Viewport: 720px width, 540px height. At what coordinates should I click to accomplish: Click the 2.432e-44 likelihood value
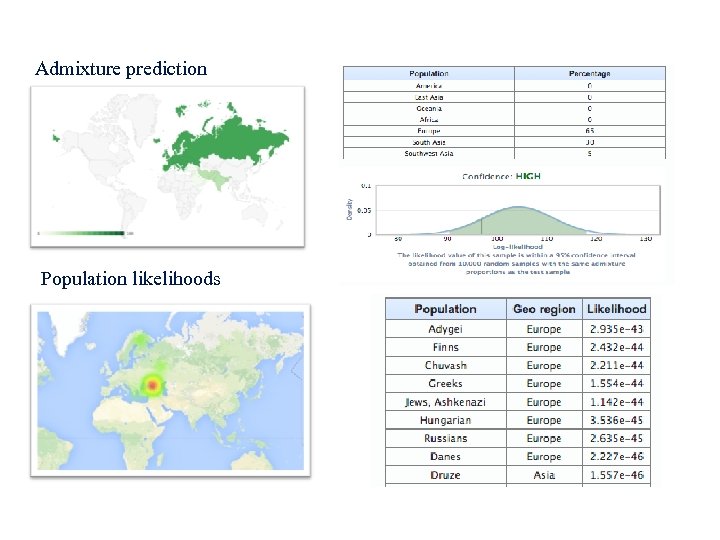coord(617,348)
